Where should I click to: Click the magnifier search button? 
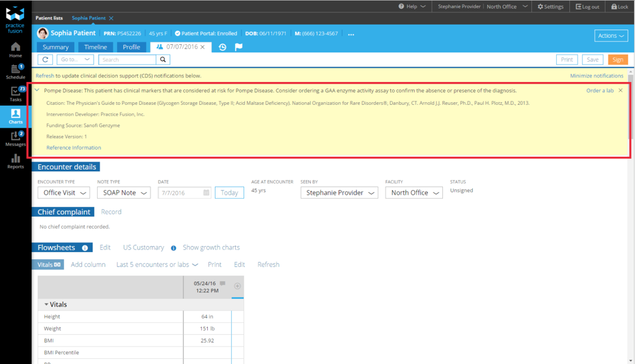coord(163,59)
